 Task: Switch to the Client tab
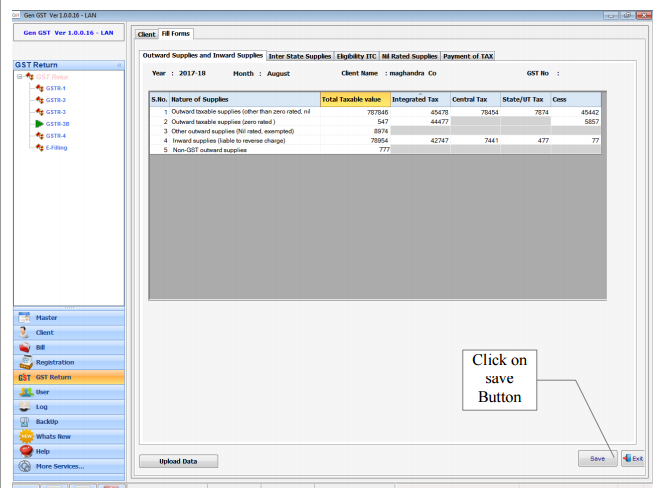[146, 34]
